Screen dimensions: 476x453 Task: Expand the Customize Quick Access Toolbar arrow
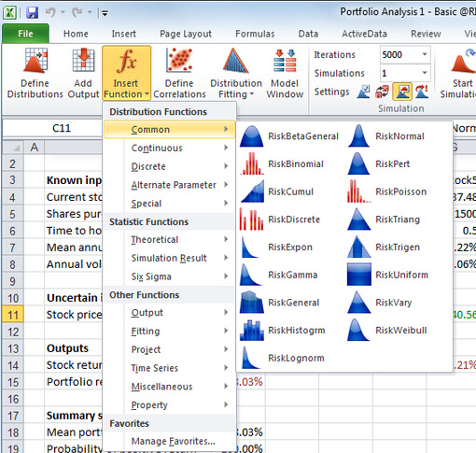click(105, 13)
